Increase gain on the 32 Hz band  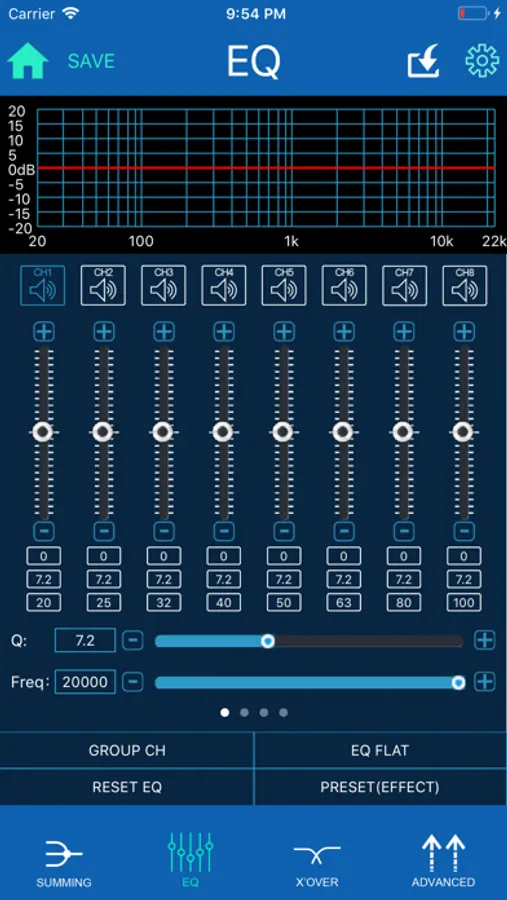click(x=164, y=332)
